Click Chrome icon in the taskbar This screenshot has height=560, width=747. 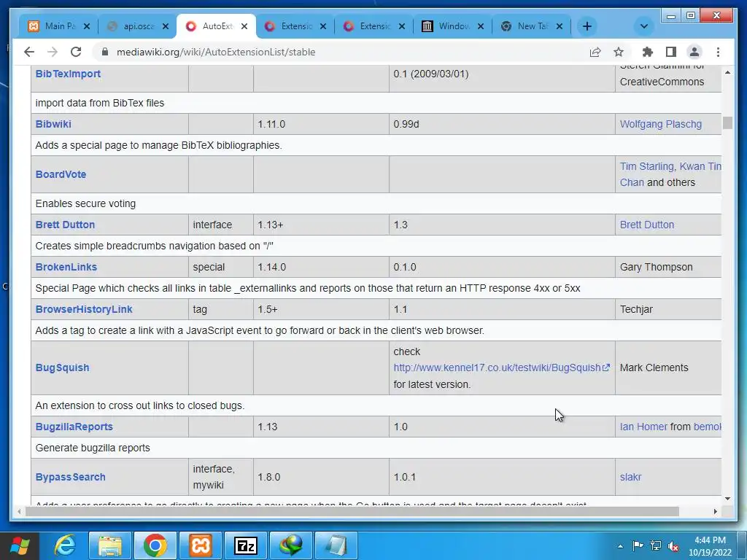tap(155, 545)
